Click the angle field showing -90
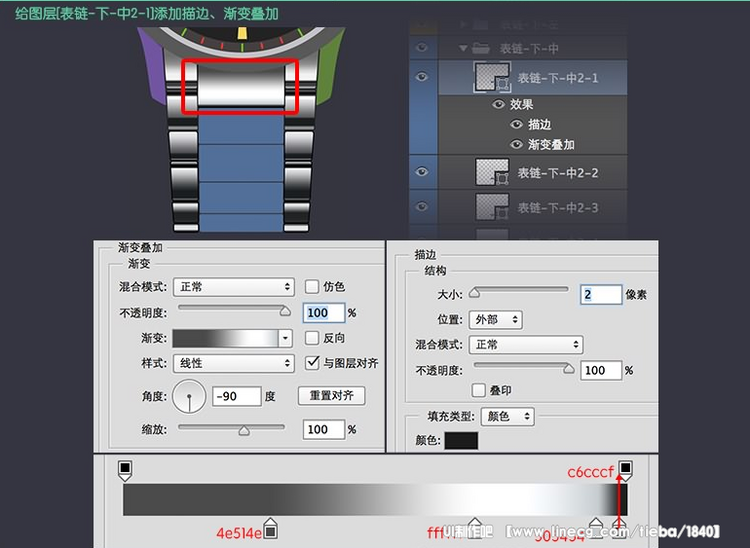Screen dimensions: 750x548 [x=237, y=396]
